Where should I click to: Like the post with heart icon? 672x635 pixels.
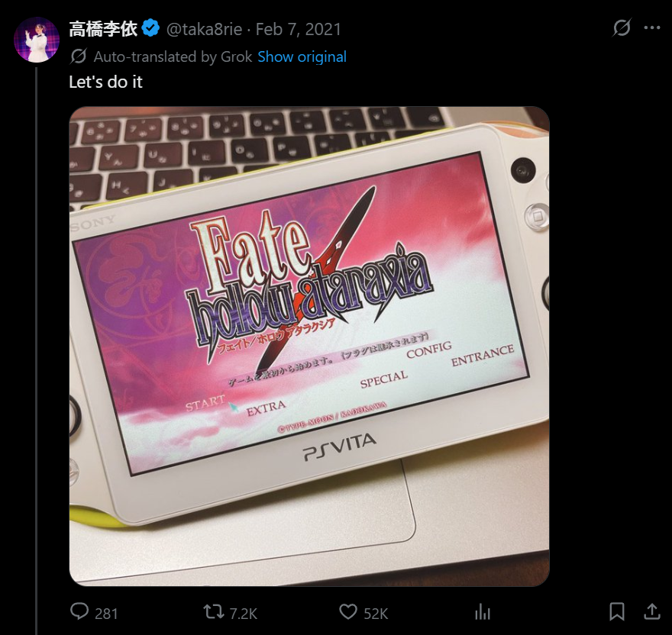[x=348, y=611]
